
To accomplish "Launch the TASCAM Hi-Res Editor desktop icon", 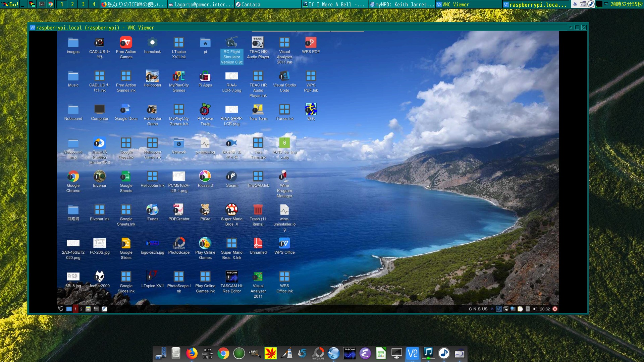I will [231, 277].
